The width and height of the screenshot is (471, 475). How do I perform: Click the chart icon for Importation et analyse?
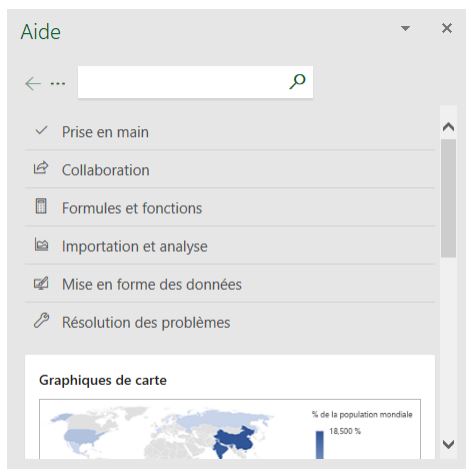coord(41,244)
